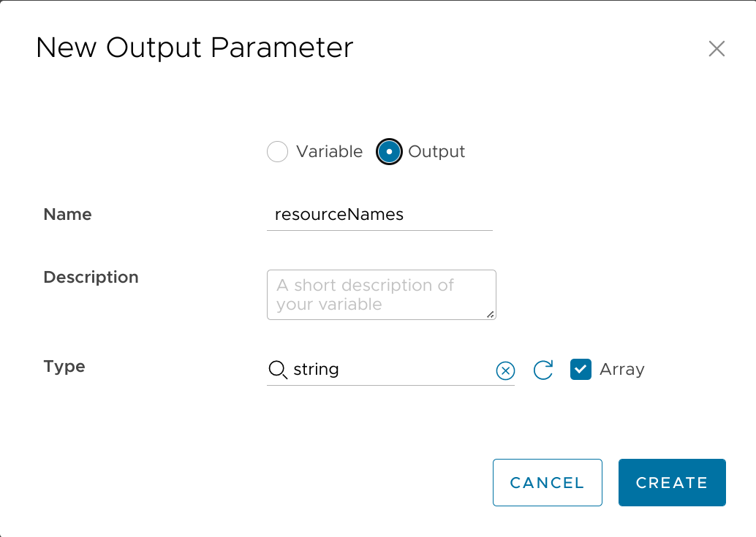Screen dimensions: 756x537
Task: Click the Create button
Action: coord(672,482)
